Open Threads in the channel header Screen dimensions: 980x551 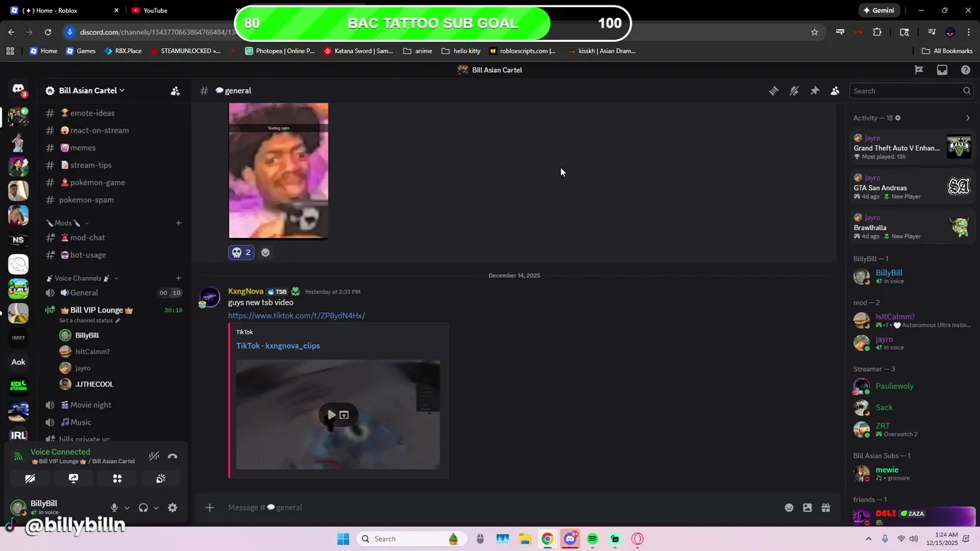[773, 90]
